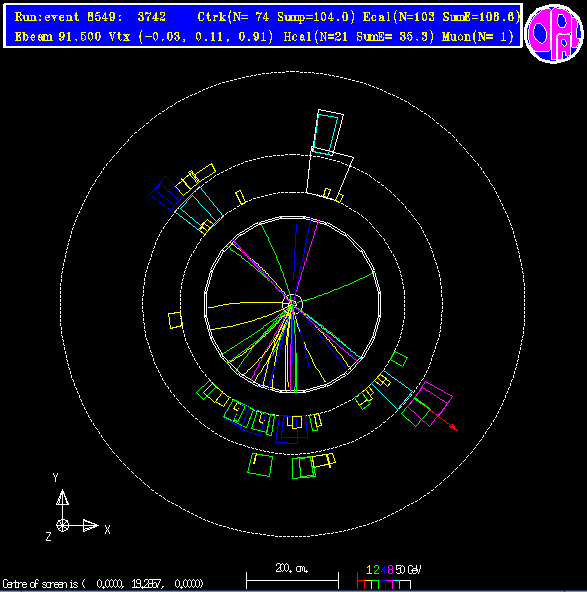Select the magenta calorimeter cluster box
Screen dimensions: 587x592
[428, 404]
